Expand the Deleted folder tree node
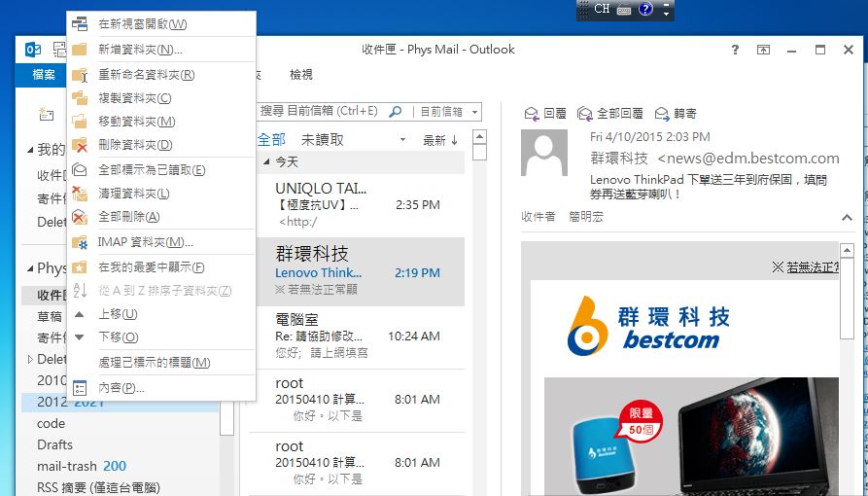Image resolution: width=868 pixels, height=496 pixels. [30, 359]
